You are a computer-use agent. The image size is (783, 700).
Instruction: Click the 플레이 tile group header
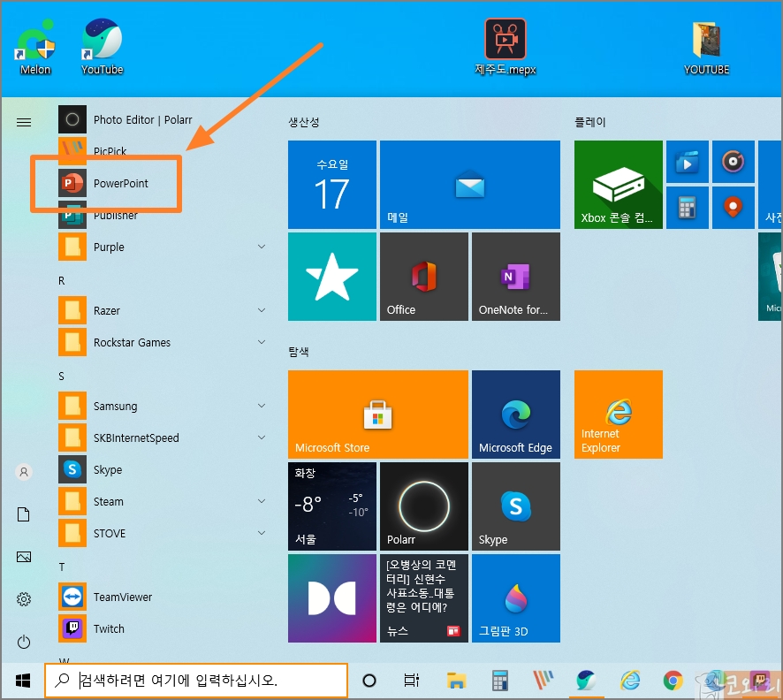589,122
